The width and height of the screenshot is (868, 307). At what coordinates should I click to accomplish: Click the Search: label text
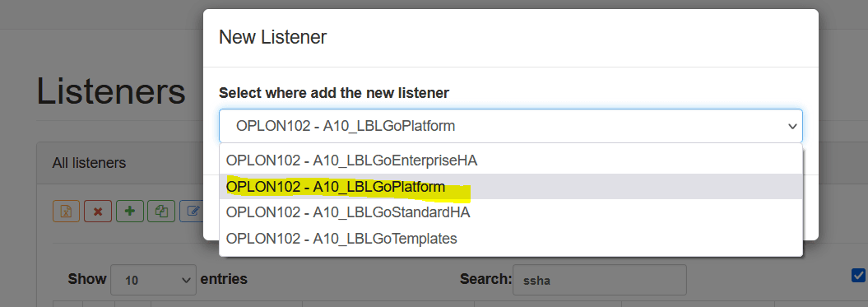(x=485, y=279)
